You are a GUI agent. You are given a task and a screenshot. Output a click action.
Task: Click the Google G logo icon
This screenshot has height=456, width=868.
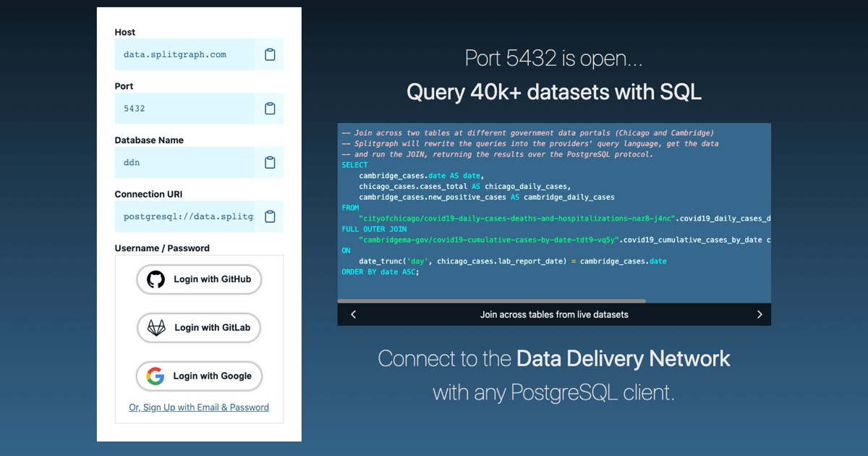pyautogui.click(x=156, y=376)
